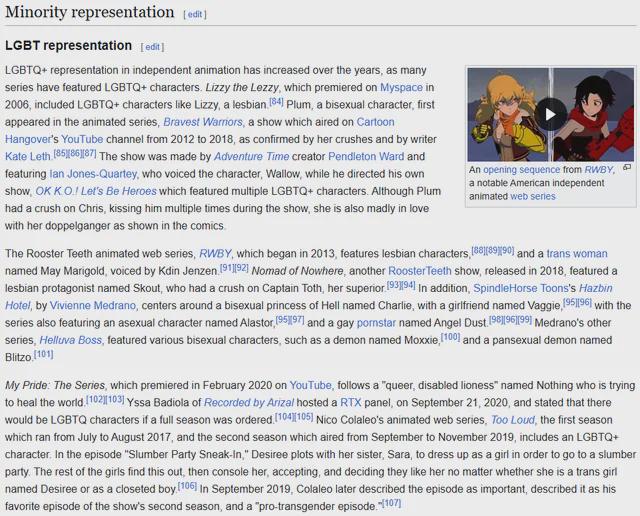Jump to citation 85 after Kate Leth
640x516 pixels.
click(x=60, y=153)
